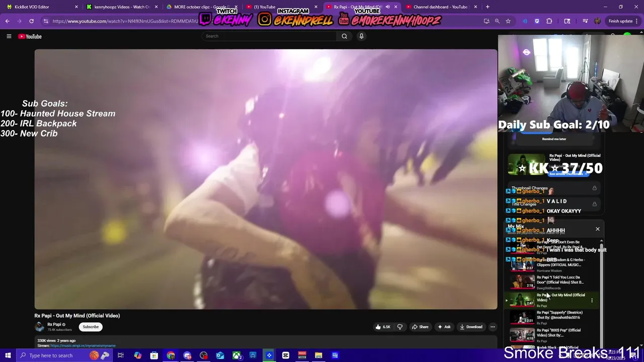Open the Rx Papi channel avatar
The image size is (644, 362).
click(x=39, y=327)
